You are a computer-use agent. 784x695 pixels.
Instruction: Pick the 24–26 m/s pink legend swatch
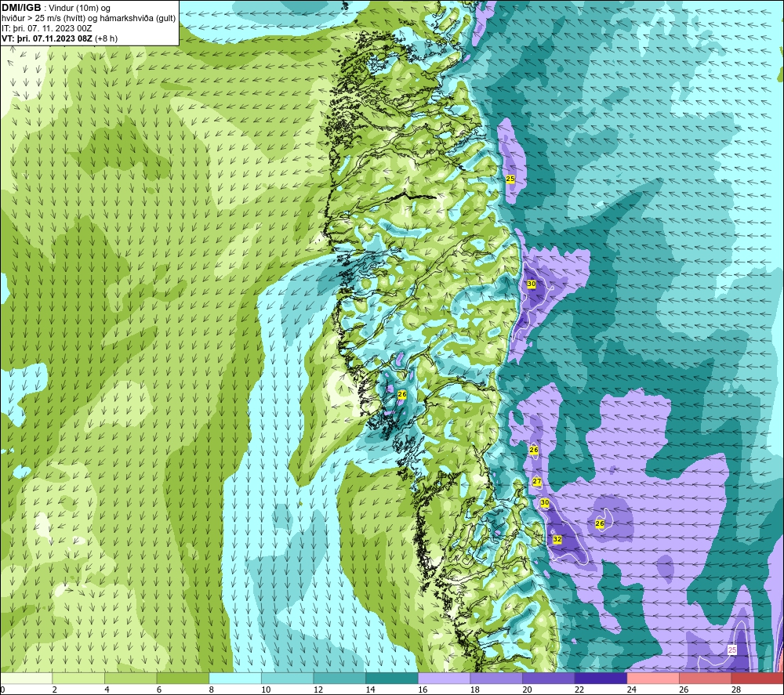[653, 678]
